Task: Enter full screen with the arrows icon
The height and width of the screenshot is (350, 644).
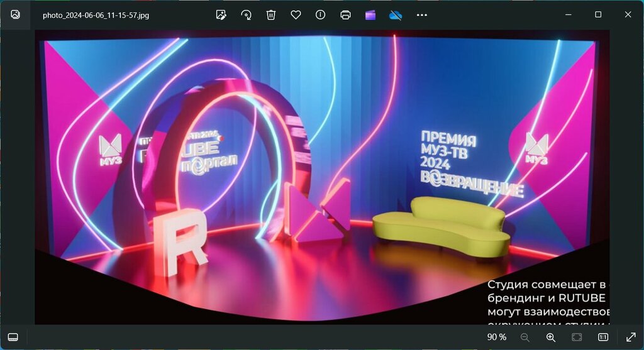Action: 631,337
